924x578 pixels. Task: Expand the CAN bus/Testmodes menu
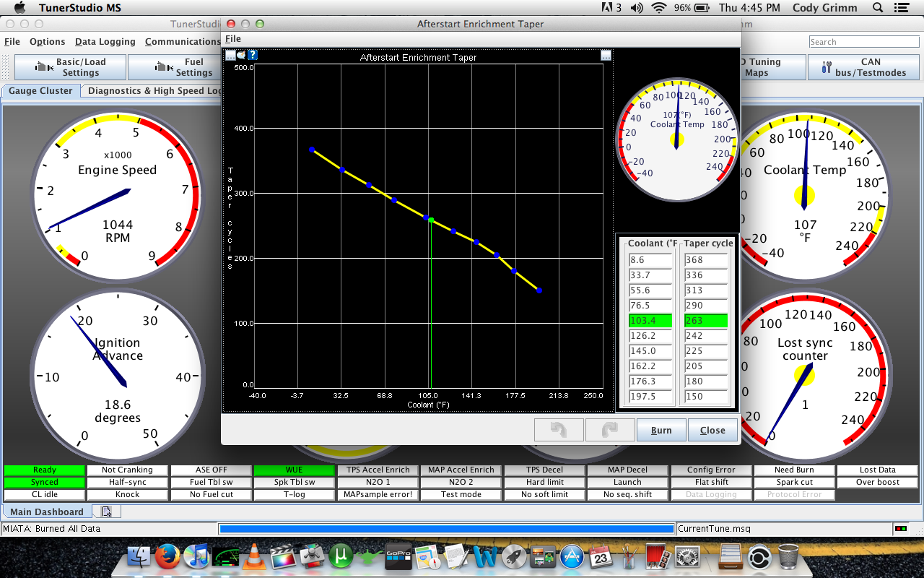[863, 67]
